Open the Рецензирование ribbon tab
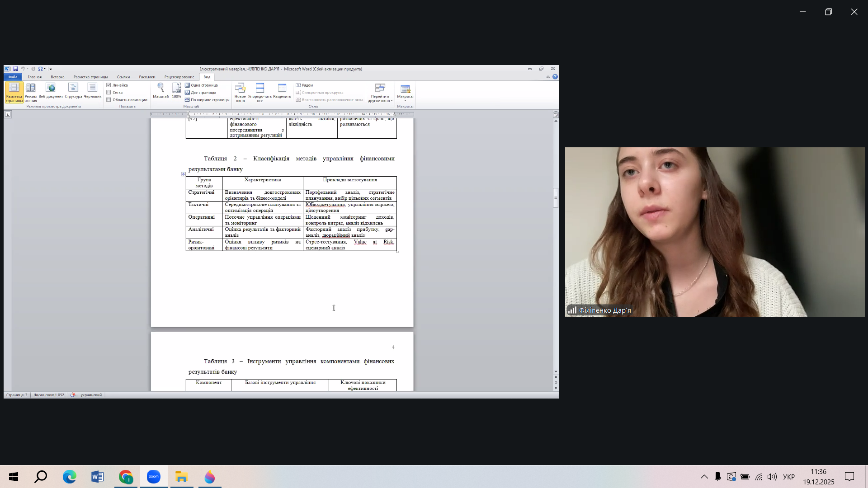This screenshot has width=868, height=488. [x=179, y=77]
